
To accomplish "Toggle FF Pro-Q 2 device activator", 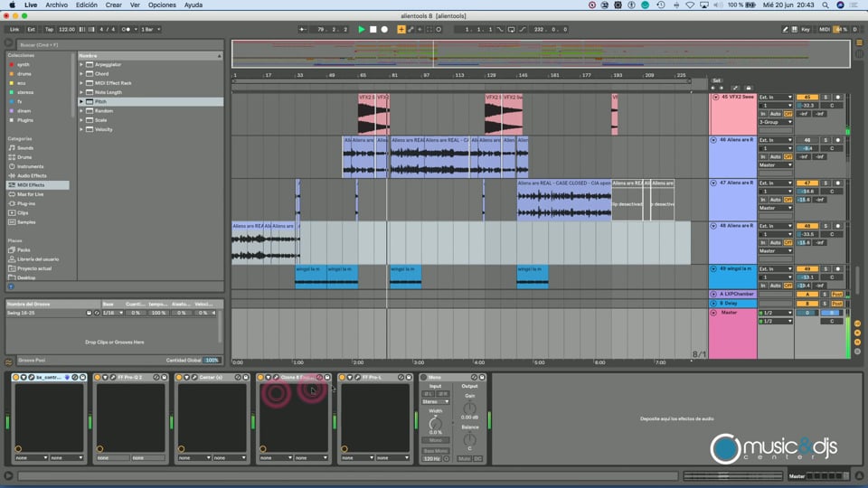I will (x=98, y=378).
